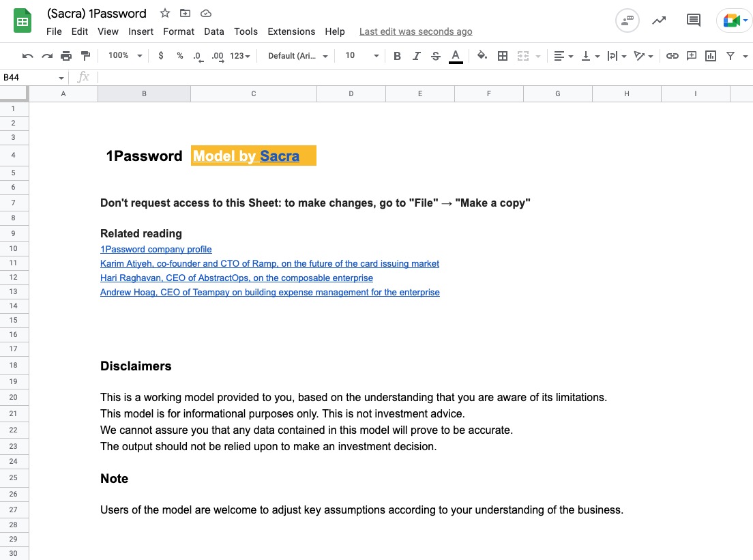Start a Google Meet call
753x560 pixels.
(x=735, y=20)
